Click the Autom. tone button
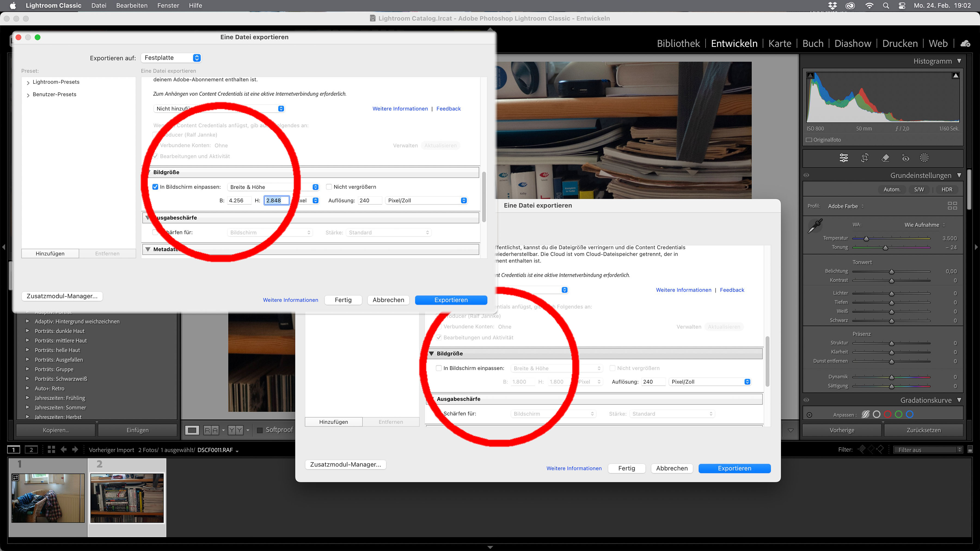This screenshot has width=980, height=551. tap(892, 189)
